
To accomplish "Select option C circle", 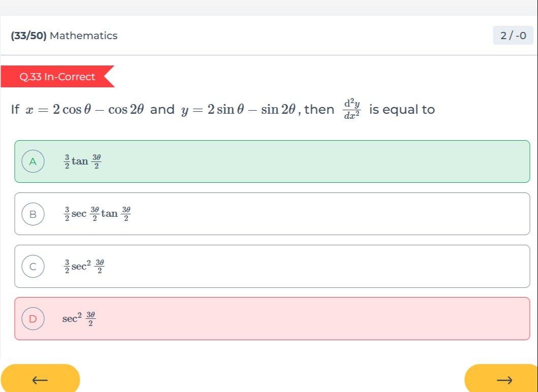I will pyautogui.click(x=33, y=266).
